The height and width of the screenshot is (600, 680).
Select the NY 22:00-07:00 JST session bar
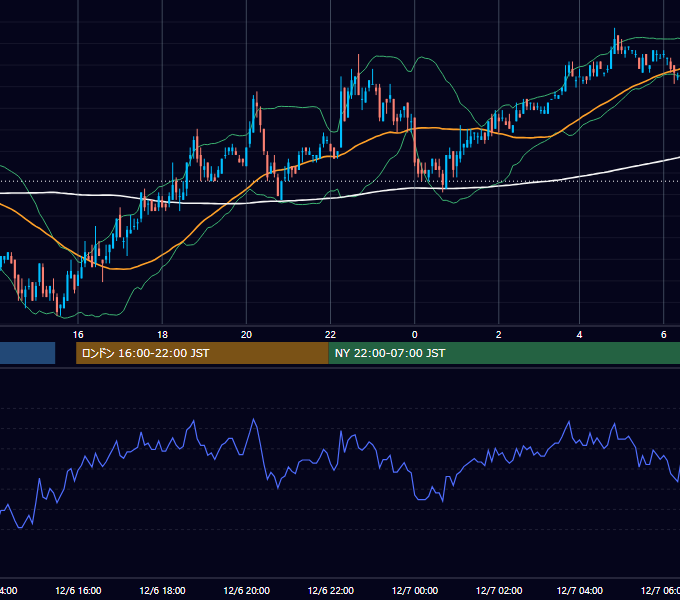(x=504, y=353)
